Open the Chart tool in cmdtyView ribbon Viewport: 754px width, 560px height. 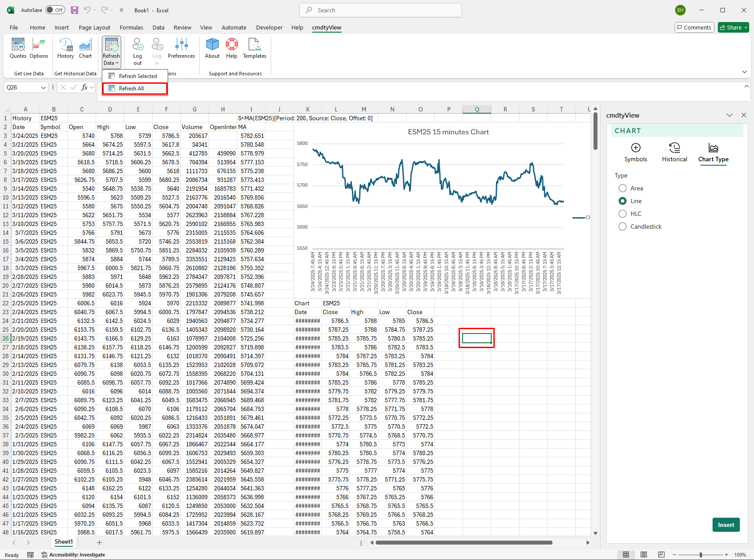point(86,49)
